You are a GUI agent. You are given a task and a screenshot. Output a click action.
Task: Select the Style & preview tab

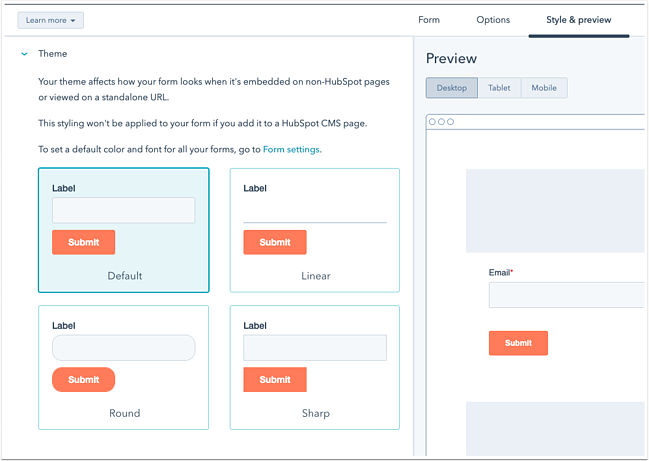(579, 20)
